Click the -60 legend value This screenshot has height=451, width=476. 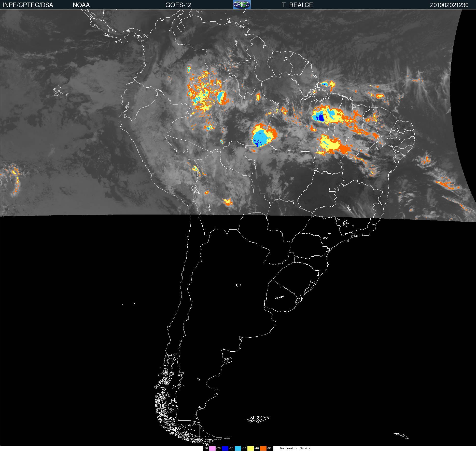(231, 448)
